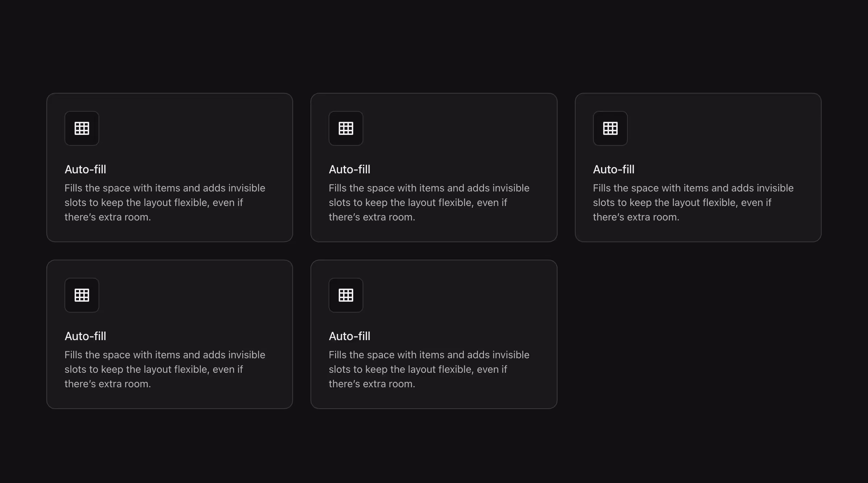The width and height of the screenshot is (868, 483).
Task: Click the grid icon in the top-left card
Action: (x=82, y=128)
